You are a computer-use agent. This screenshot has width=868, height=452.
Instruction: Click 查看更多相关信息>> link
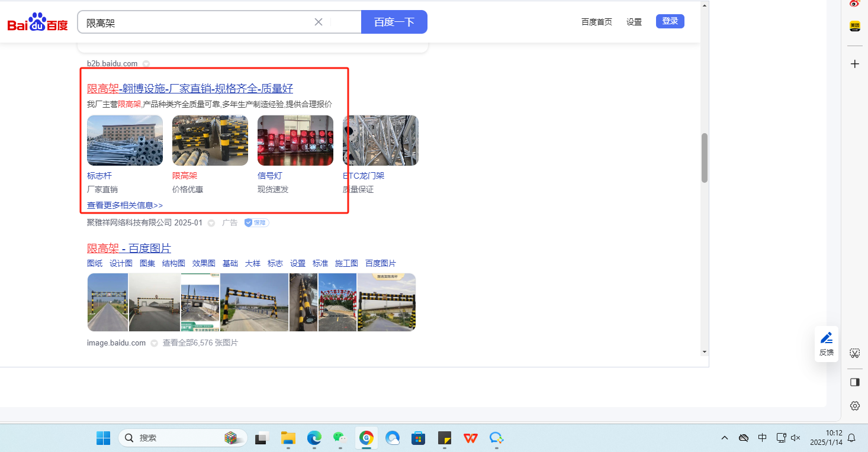125,205
